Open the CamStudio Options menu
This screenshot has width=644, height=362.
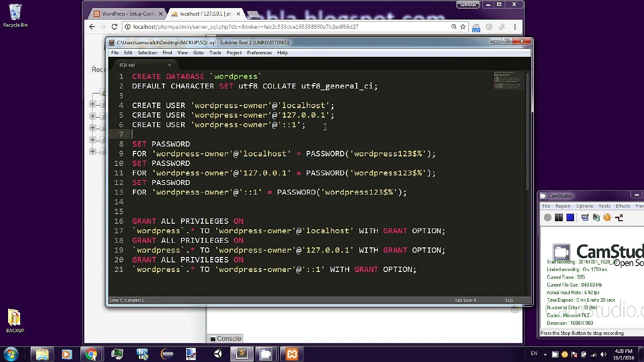tap(585, 206)
